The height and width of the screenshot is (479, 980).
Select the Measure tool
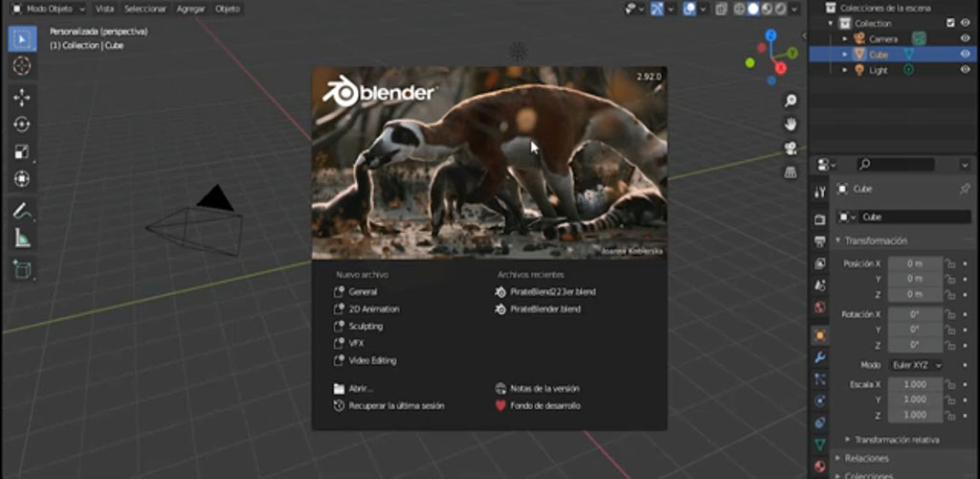click(22, 238)
